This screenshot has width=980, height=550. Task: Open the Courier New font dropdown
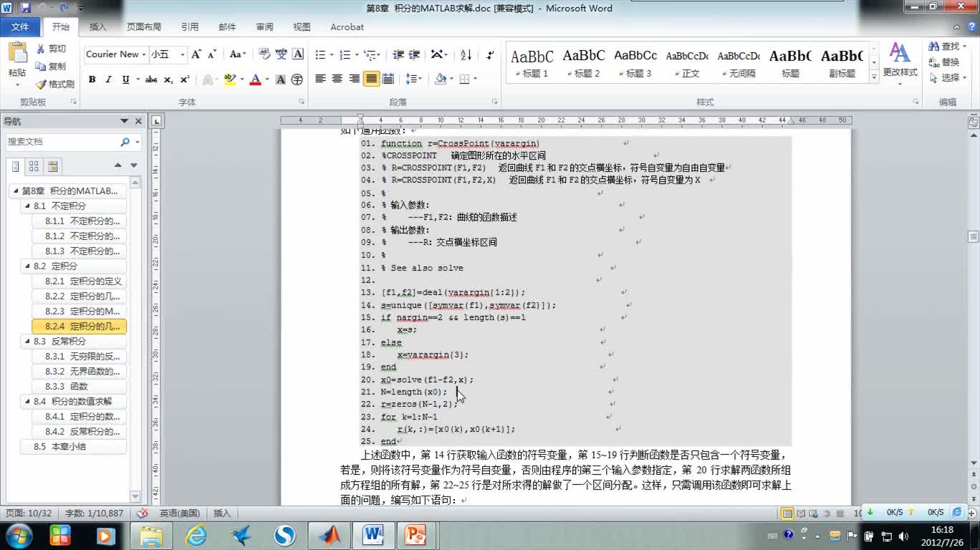144,54
